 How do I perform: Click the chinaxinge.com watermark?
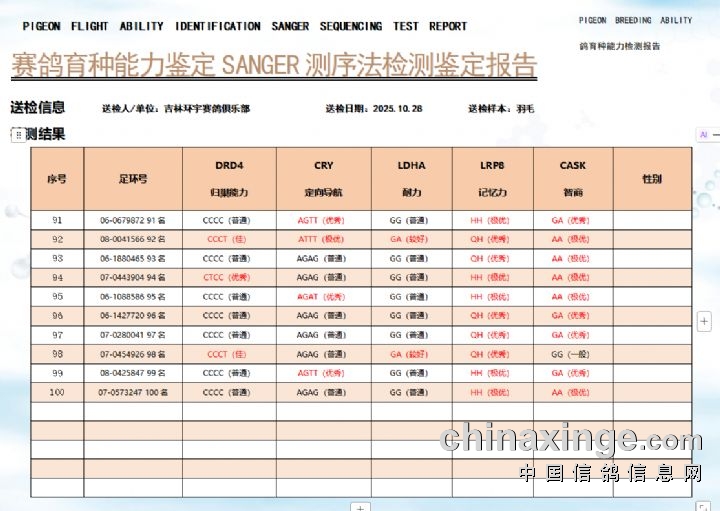coord(571,438)
